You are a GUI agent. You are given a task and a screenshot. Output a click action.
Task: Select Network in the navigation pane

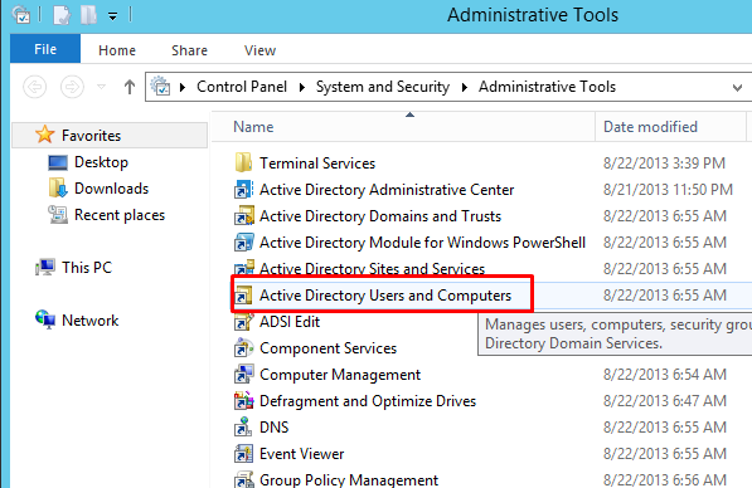[90, 320]
